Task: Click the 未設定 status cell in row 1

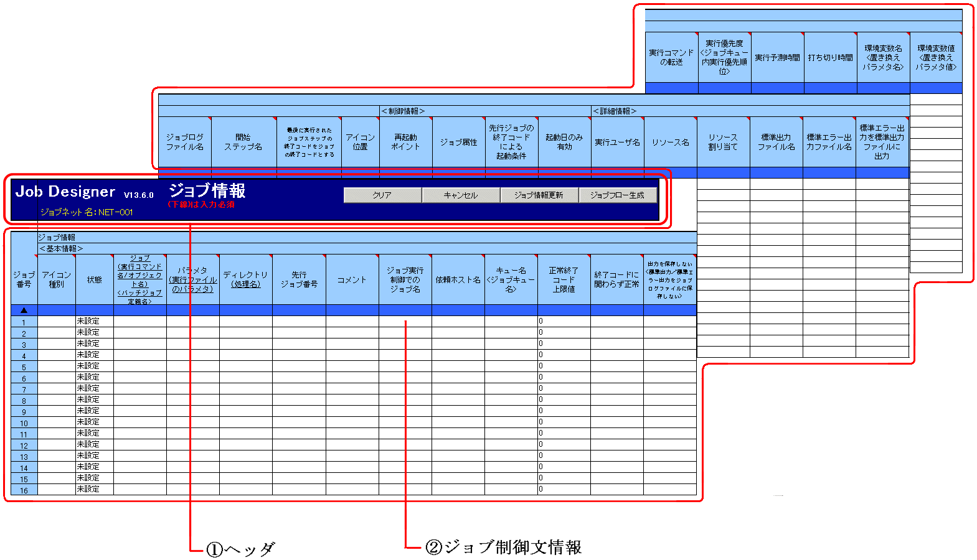Action: tap(95, 322)
